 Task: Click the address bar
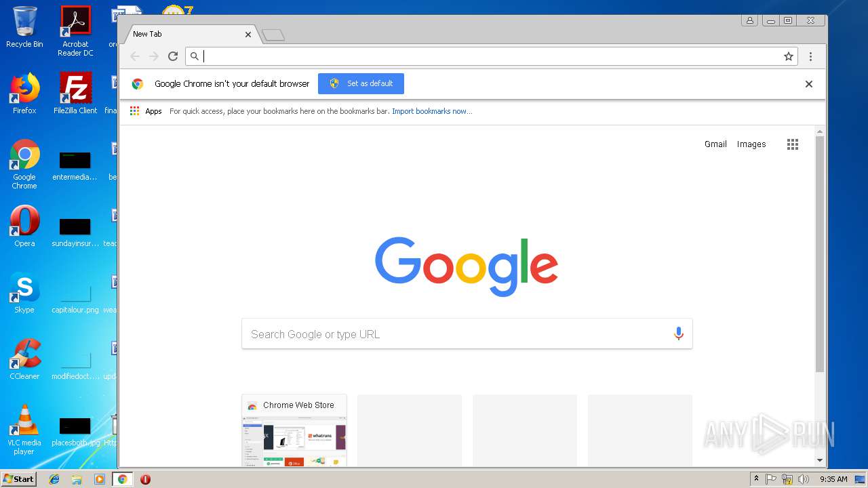[492, 56]
